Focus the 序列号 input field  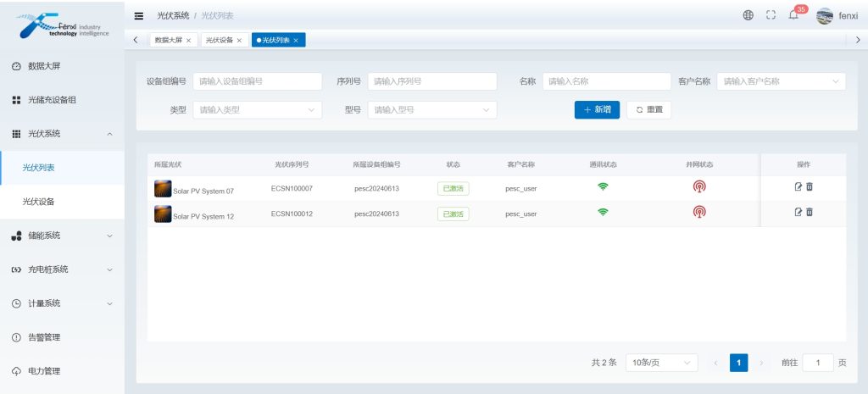point(432,81)
